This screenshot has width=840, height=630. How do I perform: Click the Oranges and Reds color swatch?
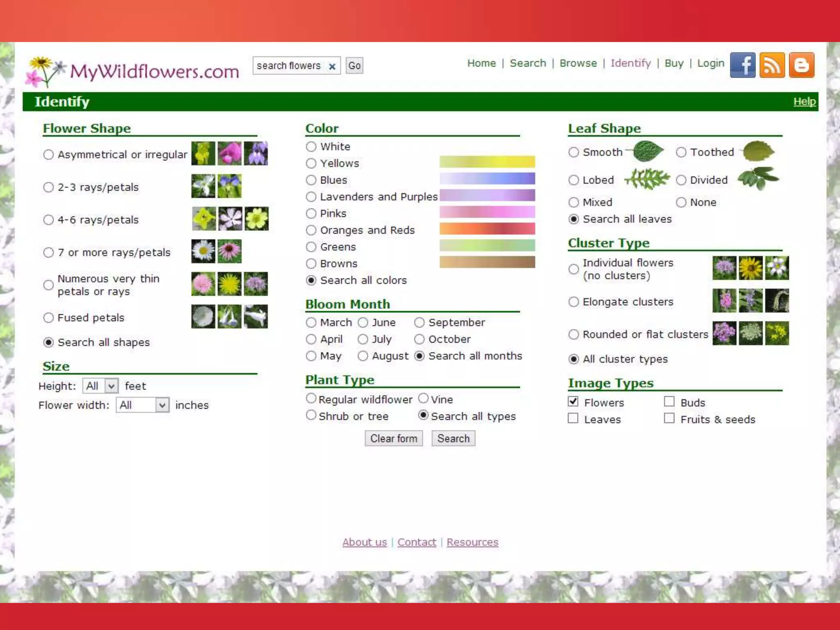tap(487, 228)
